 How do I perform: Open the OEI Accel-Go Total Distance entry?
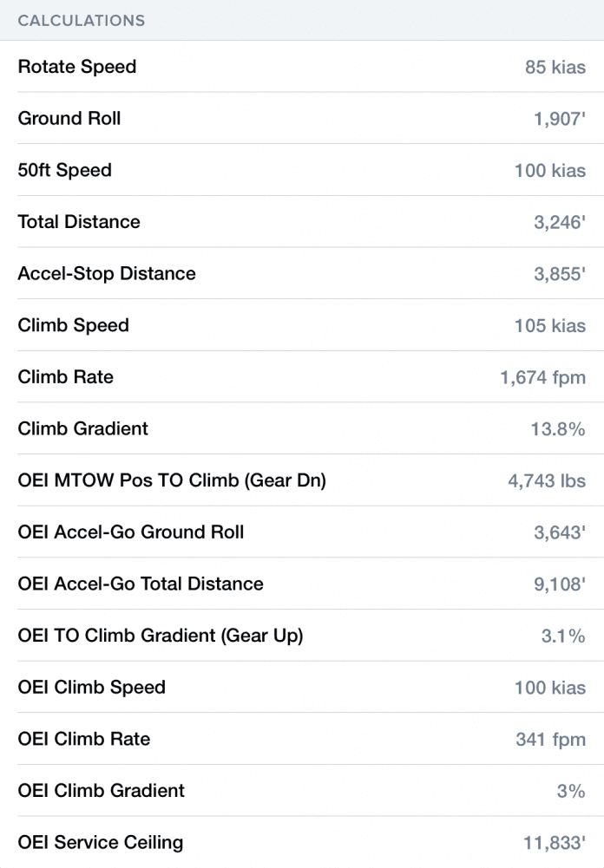click(302, 584)
